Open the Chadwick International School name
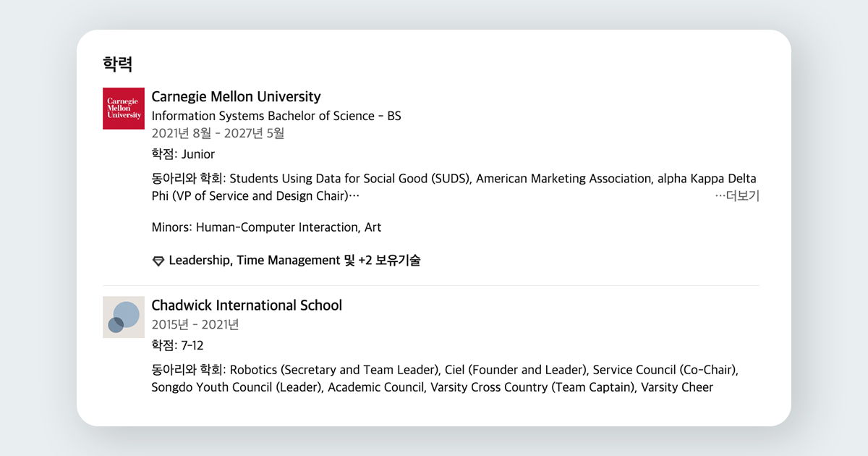The image size is (868, 456). (x=247, y=305)
